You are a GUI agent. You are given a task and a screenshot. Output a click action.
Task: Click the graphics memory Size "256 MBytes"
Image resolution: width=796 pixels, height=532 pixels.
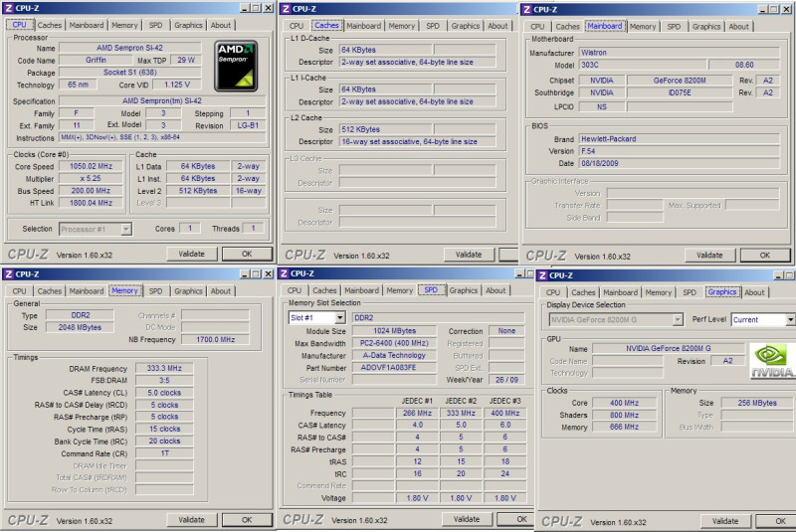pyautogui.click(x=757, y=403)
